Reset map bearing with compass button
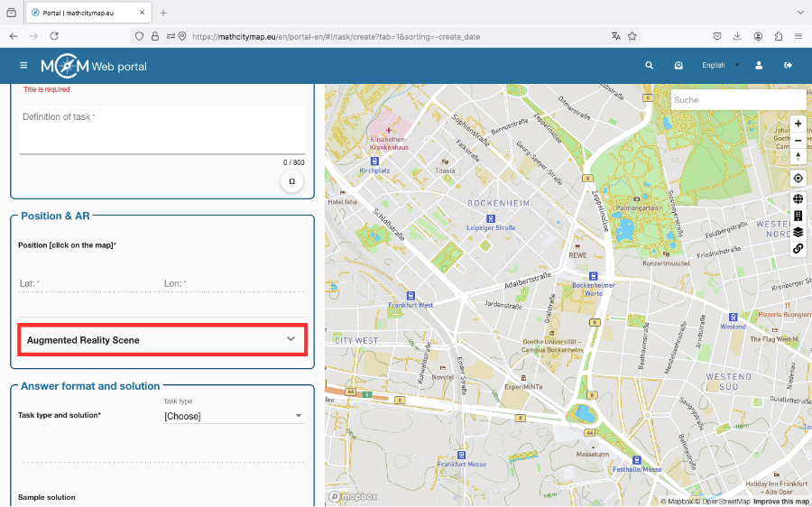This screenshot has height=507, width=812. [x=798, y=156]
